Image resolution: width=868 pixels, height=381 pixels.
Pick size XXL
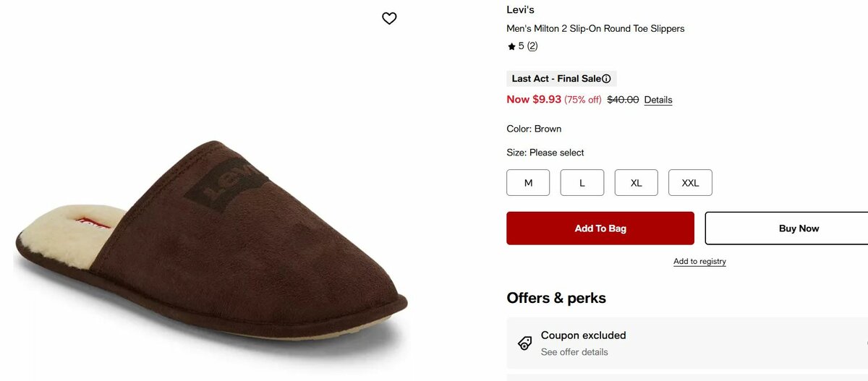[690, 183]
